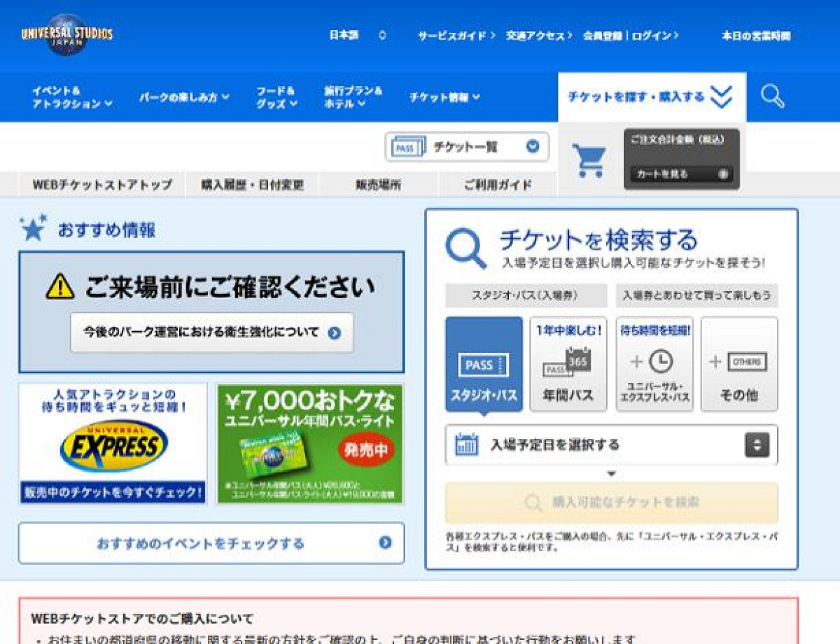The image size is (840, 644).
Task: Open the magnifier search icon in navbar
Action: 772,97
